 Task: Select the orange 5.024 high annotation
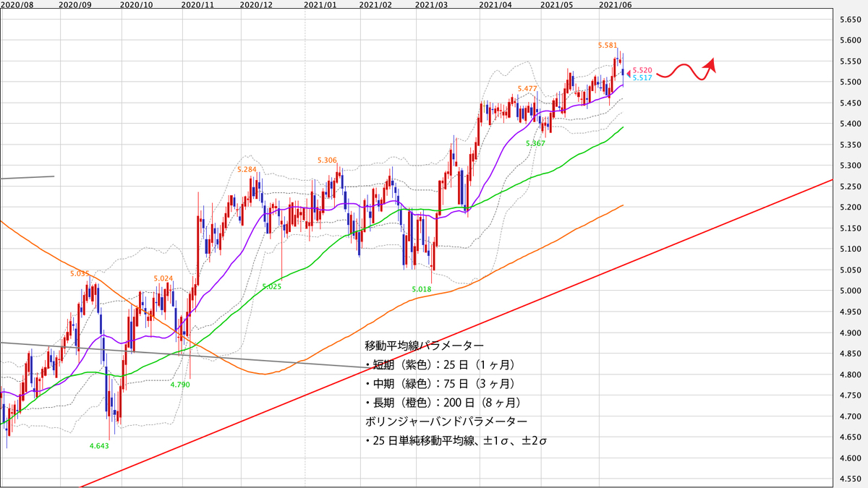163,278
